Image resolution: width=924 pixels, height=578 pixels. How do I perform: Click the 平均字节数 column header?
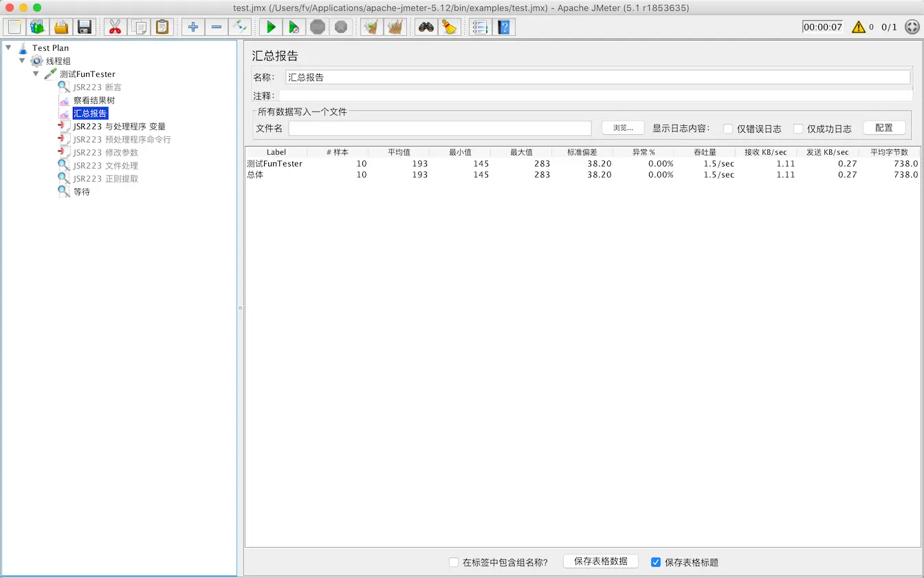pyautogui.click(x=889, y=152)
